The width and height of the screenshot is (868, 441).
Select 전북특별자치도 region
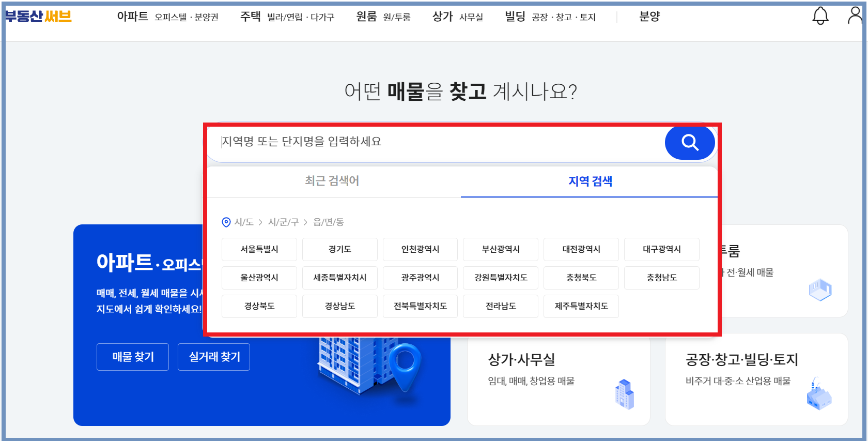(421, 306)
